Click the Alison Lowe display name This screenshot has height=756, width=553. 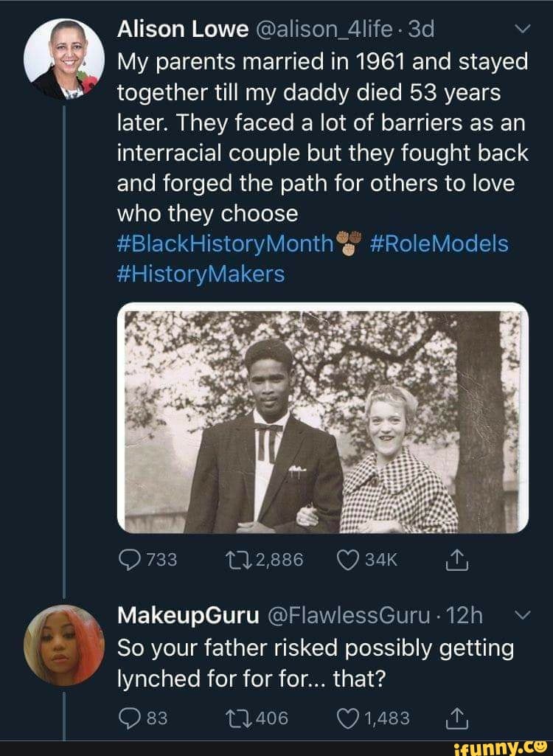coord(183,30)
